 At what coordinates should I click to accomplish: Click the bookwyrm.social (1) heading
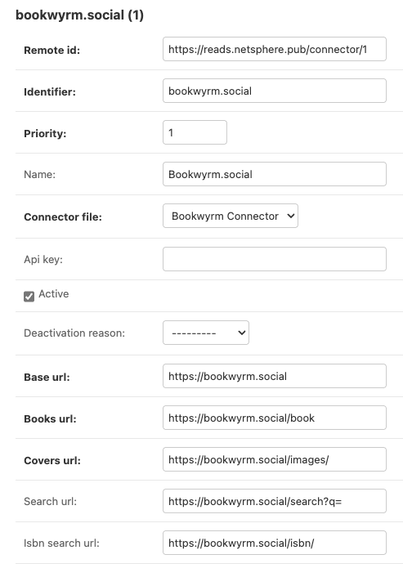[x=80, y=15]
